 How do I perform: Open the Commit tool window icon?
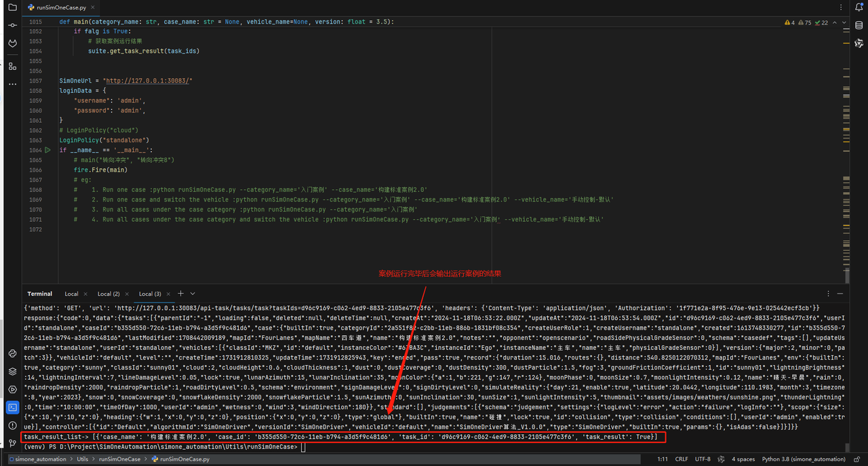click(x=12, y=25)
